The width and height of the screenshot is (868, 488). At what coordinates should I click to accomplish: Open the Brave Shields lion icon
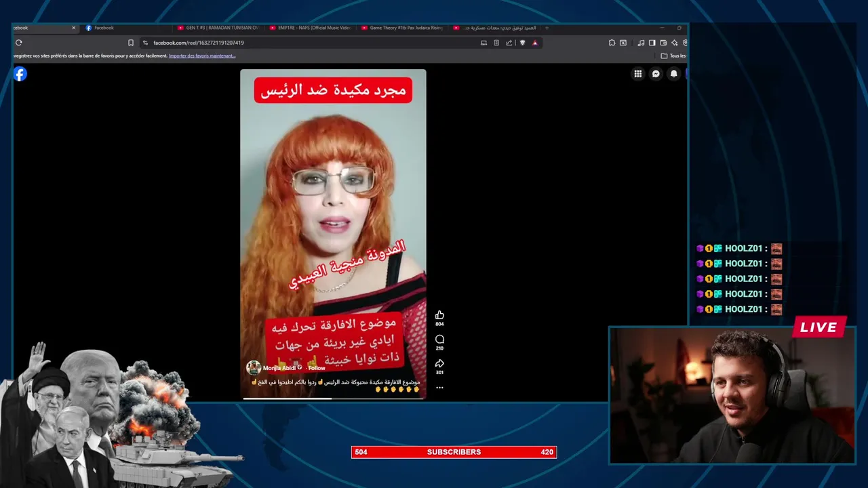[522, 43]
